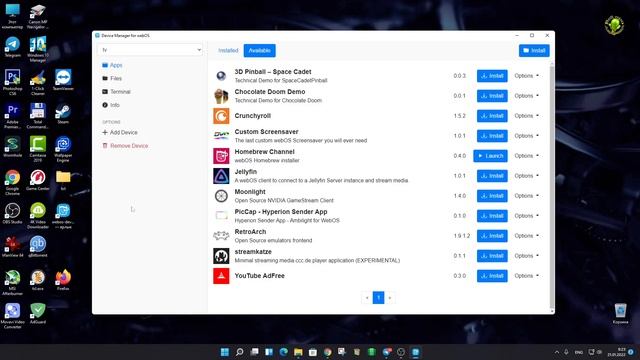Expand Options for 3D Pinball Space Cadet
Screen dimensions: 640x360
(x=526, y=76)
